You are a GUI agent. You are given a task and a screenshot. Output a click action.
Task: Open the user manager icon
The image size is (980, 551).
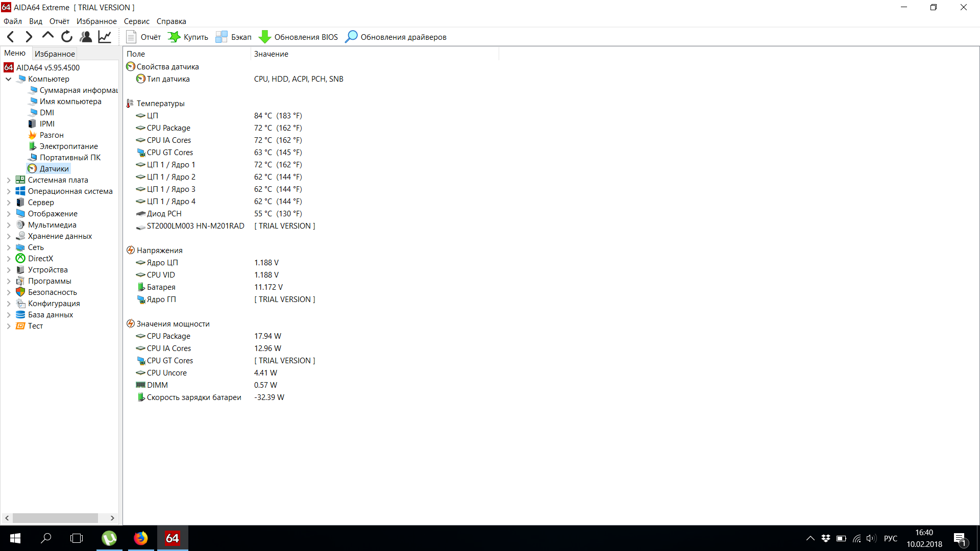coord(86,37)
